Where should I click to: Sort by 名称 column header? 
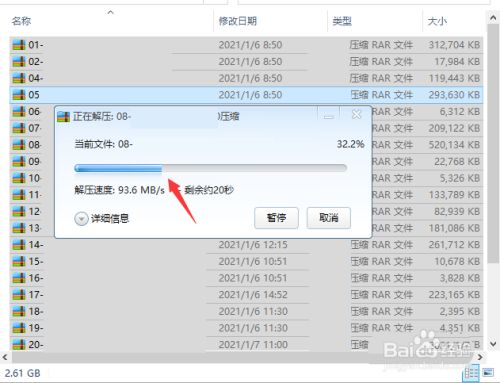tap(21, 21)
